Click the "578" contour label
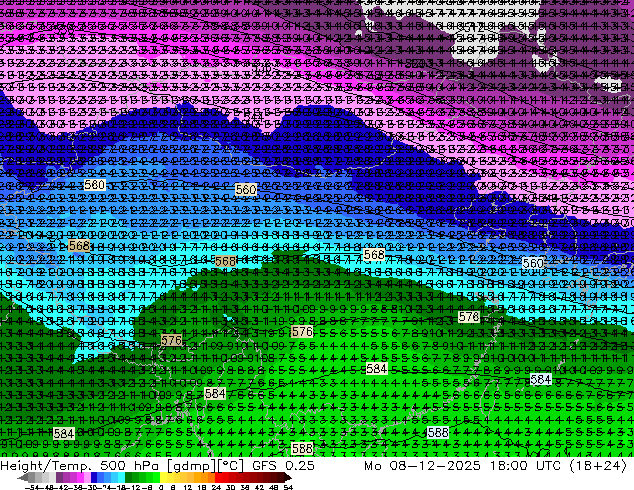Viewport: 634px width, 490px height. point(469,316)
